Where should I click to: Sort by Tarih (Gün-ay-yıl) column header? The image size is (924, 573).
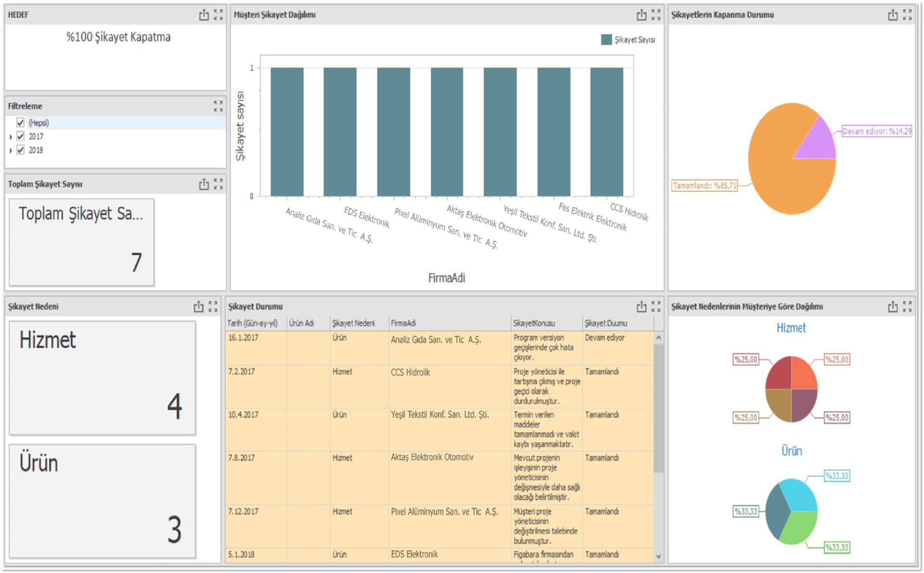(x=253, y=323)
